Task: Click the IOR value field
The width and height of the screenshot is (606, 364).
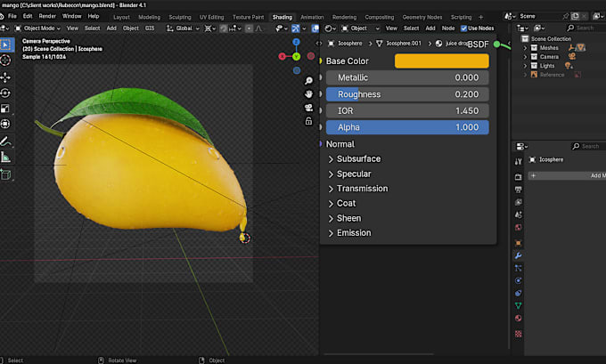Action: 407,110
